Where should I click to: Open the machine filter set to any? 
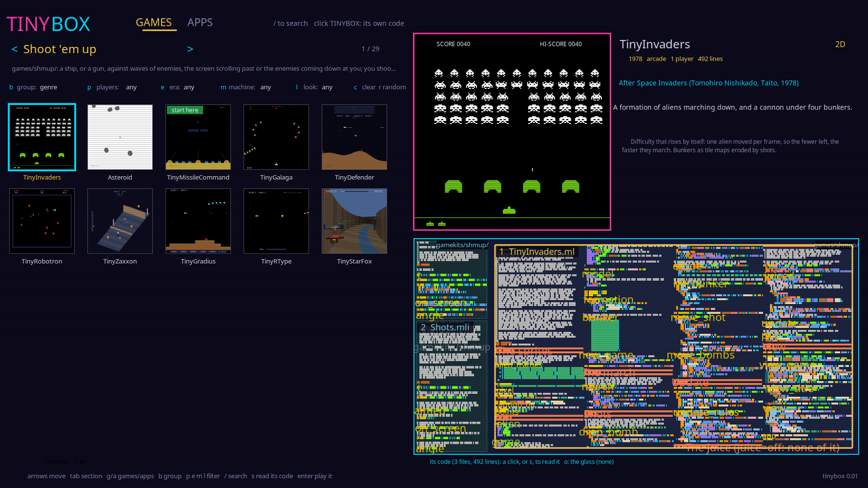click(246, 87)
